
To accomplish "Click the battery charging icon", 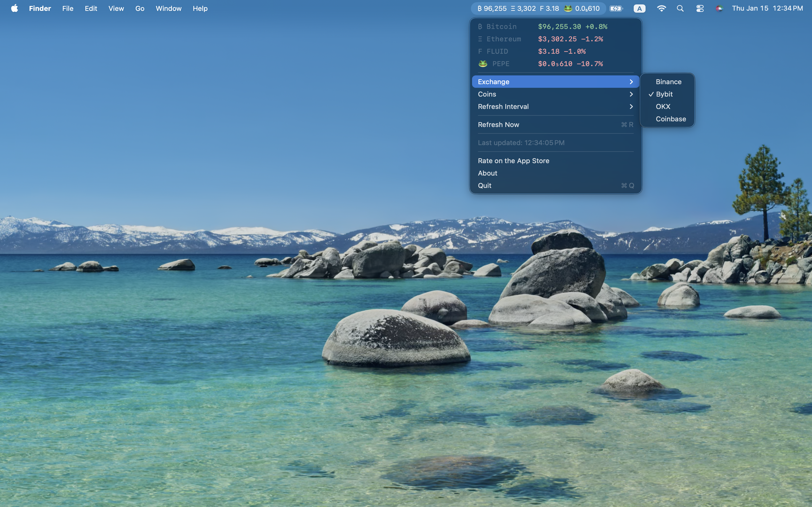I will (616, 8).
